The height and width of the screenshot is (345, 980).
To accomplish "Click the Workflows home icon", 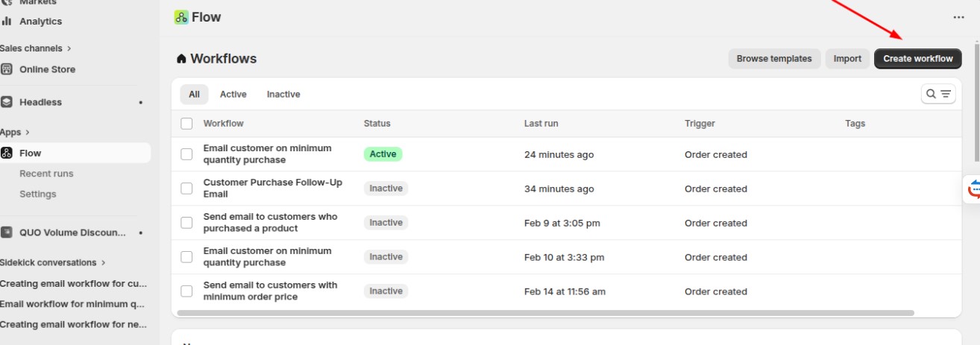I will tap(181, 59).
